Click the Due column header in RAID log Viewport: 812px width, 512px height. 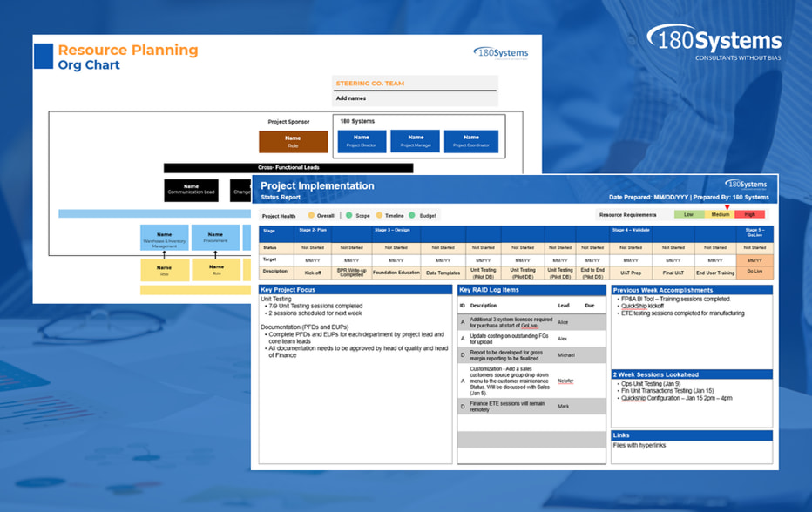pyautogui.click(x=589, y=306)
